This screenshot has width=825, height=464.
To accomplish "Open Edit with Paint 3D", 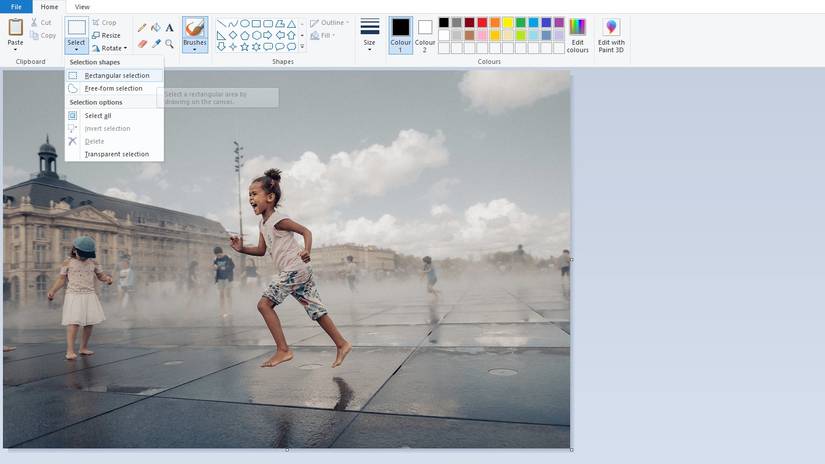I will [x=611, y=35].
